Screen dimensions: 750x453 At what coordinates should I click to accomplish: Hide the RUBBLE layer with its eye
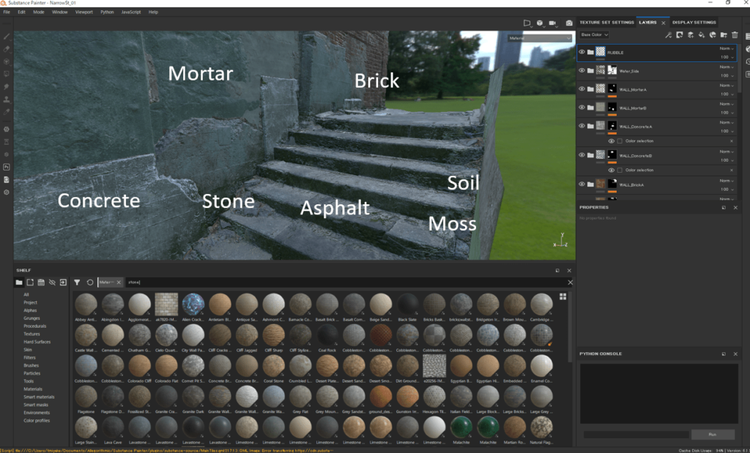[x=582, y=52]
